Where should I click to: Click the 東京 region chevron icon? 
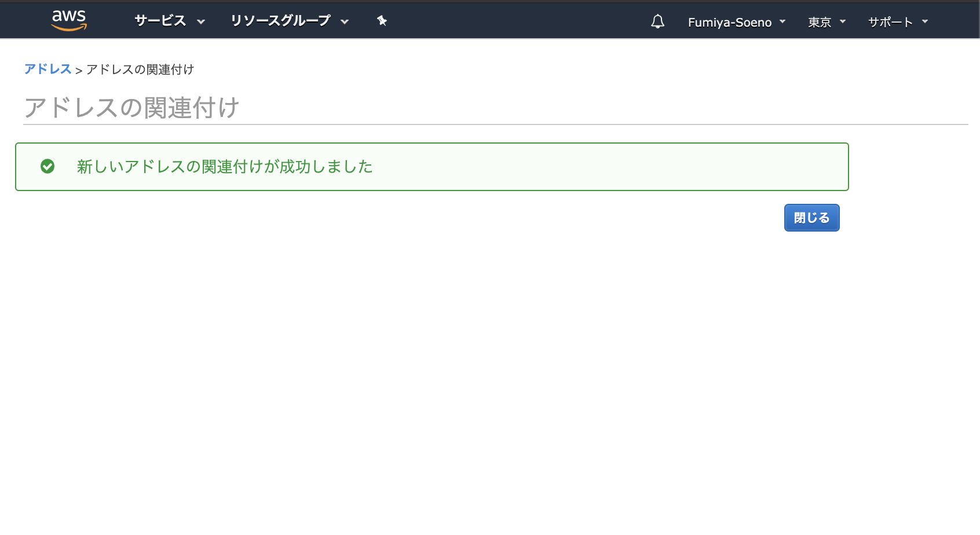(x=843, y=23)
